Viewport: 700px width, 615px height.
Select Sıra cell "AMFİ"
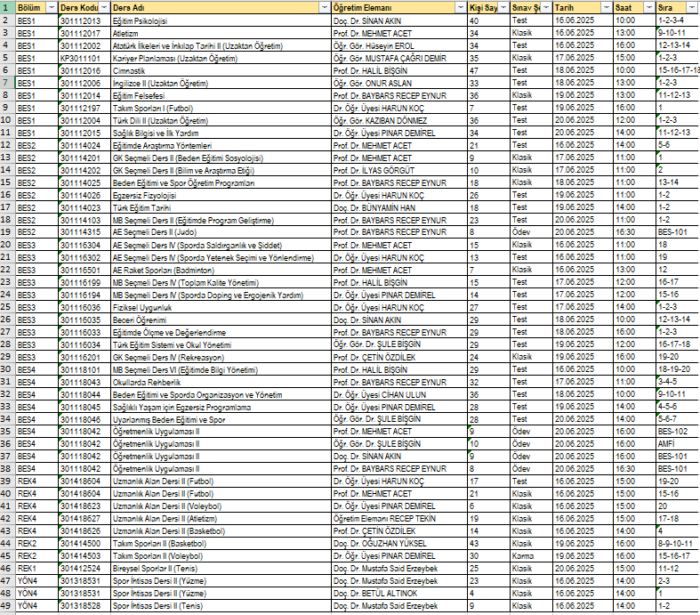pos(678,443)
